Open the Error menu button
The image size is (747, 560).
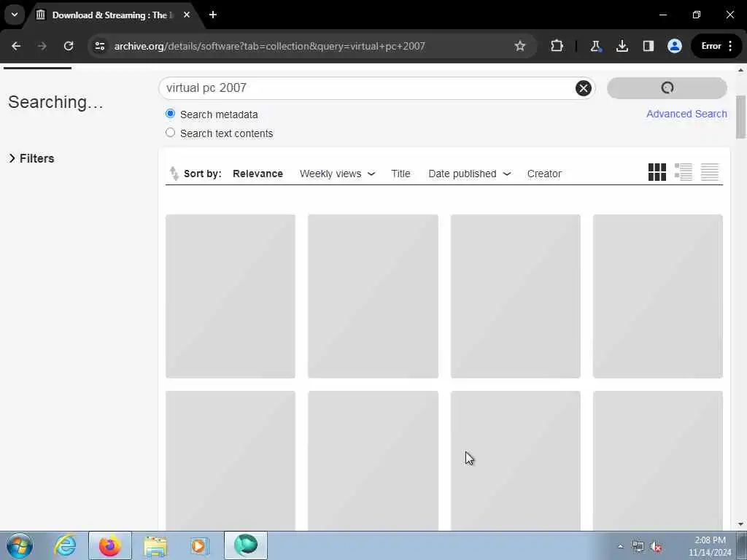point(716,46)
